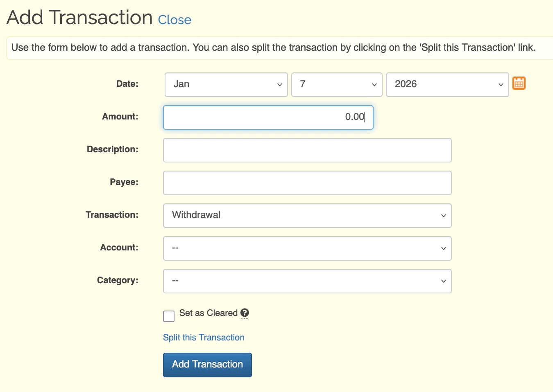
Task: Expand the Transaction type dropdown
Action: [307, 216]
